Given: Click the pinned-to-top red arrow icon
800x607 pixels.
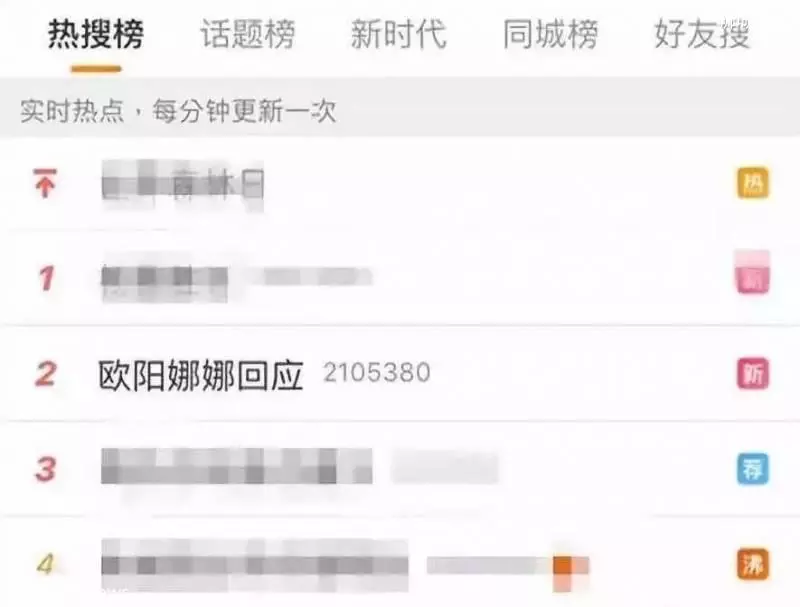Looking at the screenshot, I should tap(45, 184).
